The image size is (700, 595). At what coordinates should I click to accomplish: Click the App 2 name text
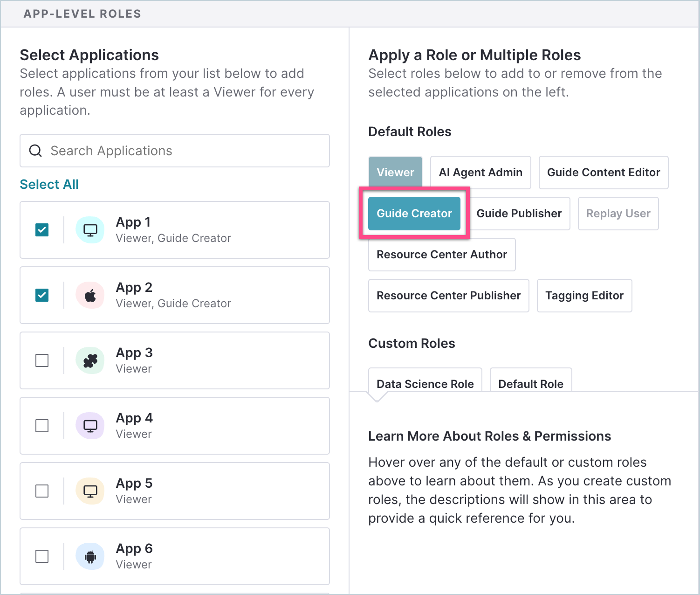[x=134, y=287]
